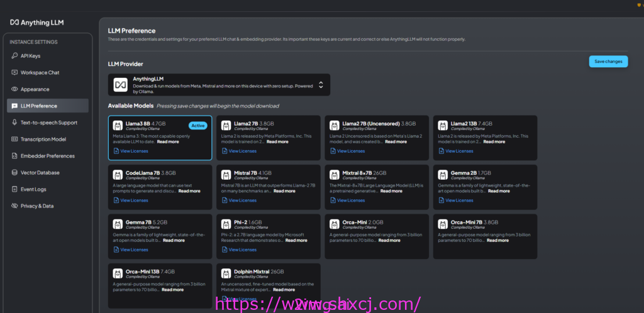This screenshot has width=644, height=313.
Task: Read more about Mixtral 8x7B
Action: point(391,190)
